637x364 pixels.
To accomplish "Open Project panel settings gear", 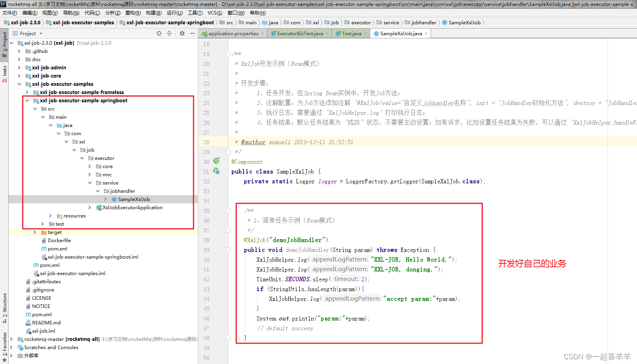I will point(182,33).
